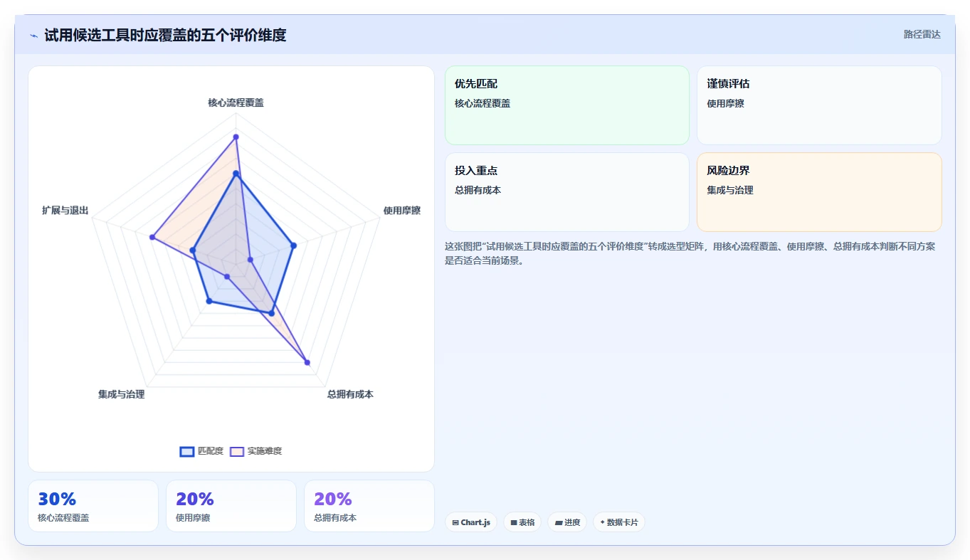The width and height of the screenshot is (970, 560).
Task: Click the 扩展与退出 radar axis label
Action: click(65, 211)
